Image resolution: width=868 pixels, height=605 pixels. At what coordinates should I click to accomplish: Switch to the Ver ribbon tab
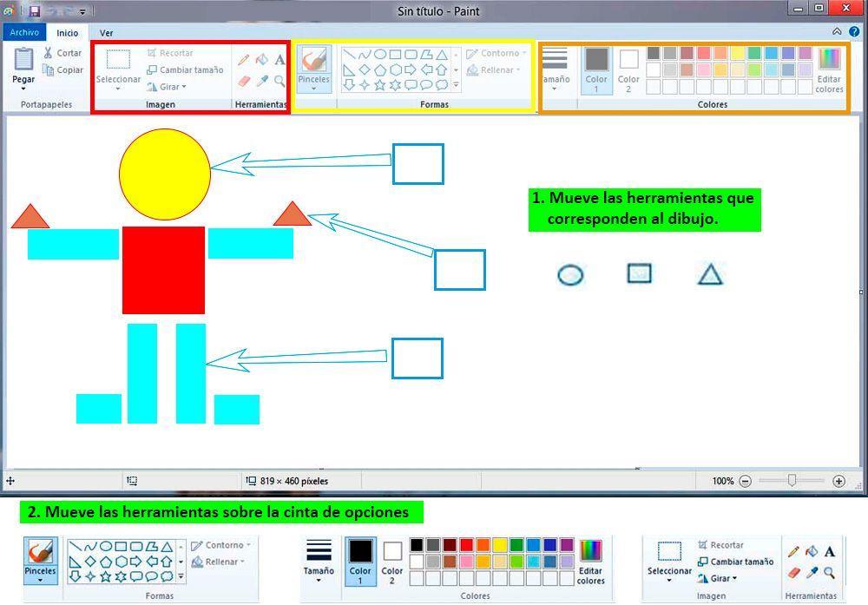[x=106, y=33]
